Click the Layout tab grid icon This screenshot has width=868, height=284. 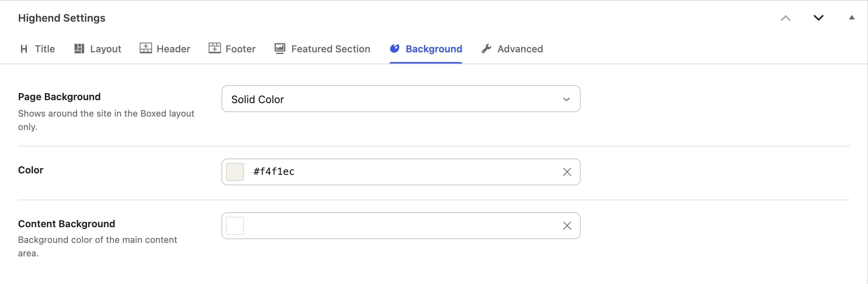[79, 49]
